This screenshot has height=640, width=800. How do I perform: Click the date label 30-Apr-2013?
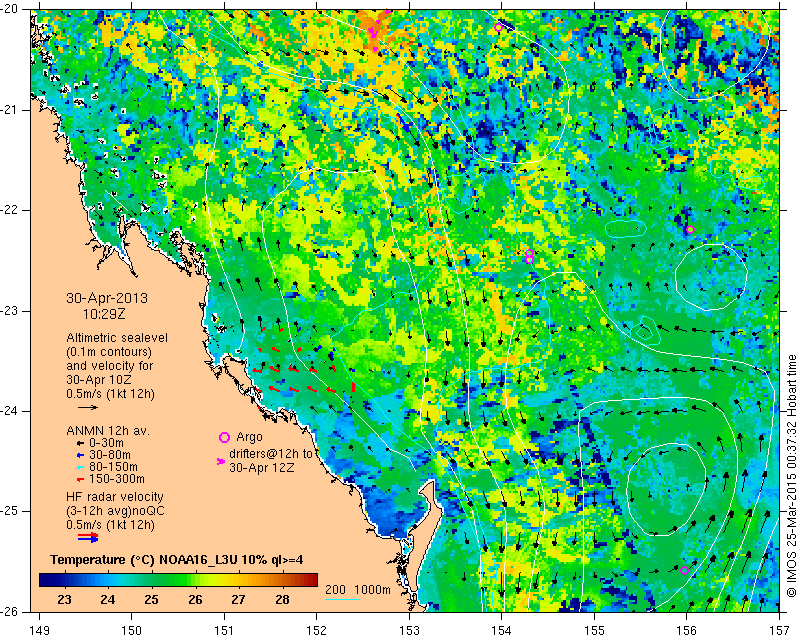[107, 298]
